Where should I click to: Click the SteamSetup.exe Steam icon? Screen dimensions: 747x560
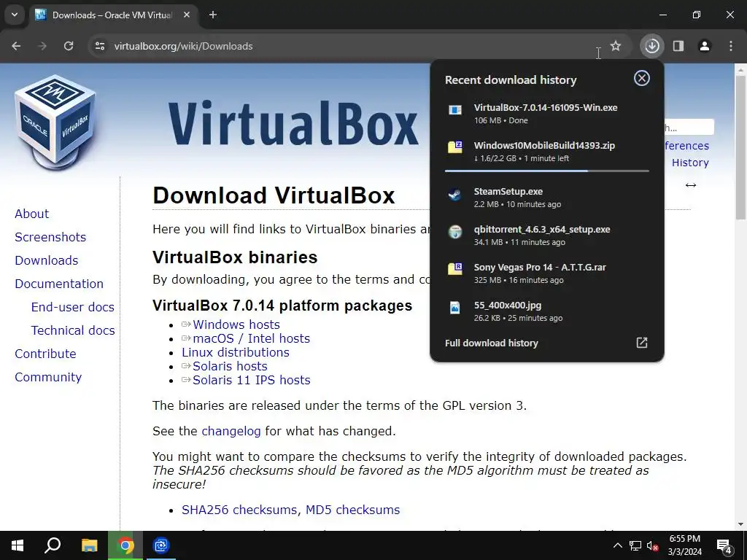tap(455, 194)
